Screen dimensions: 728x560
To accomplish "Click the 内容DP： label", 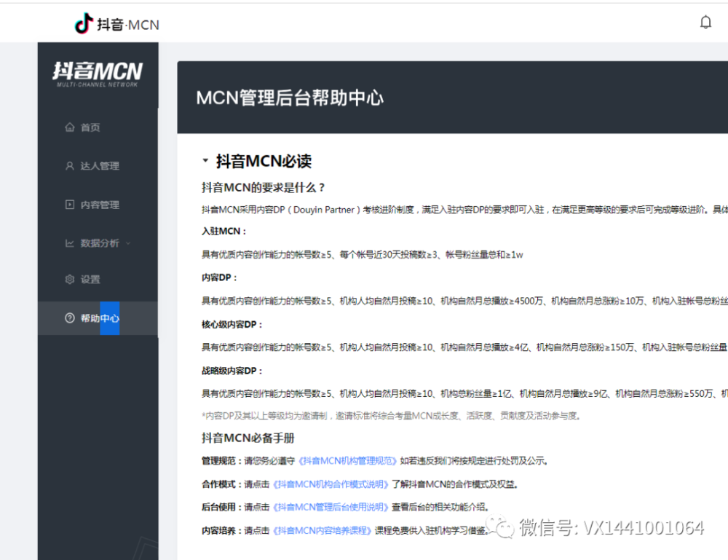I will tap(220, 277).
